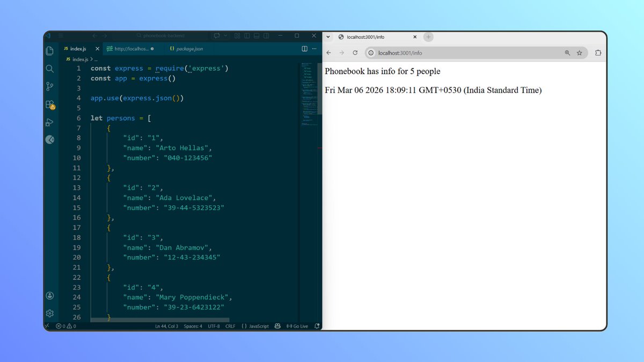The image size is (644, 362).
Task: Open the Explorer view in the activity bar
Action: [x=50, y=51]
